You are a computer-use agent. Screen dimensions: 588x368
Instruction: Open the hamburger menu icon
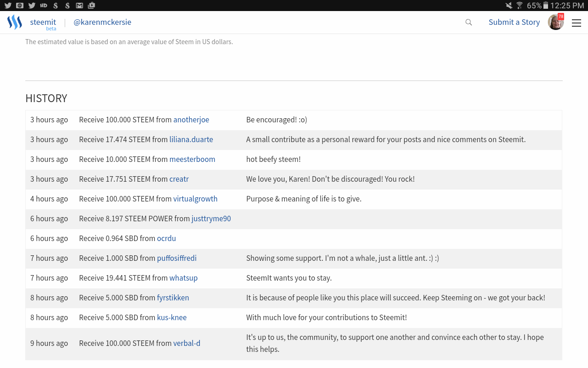577,23
